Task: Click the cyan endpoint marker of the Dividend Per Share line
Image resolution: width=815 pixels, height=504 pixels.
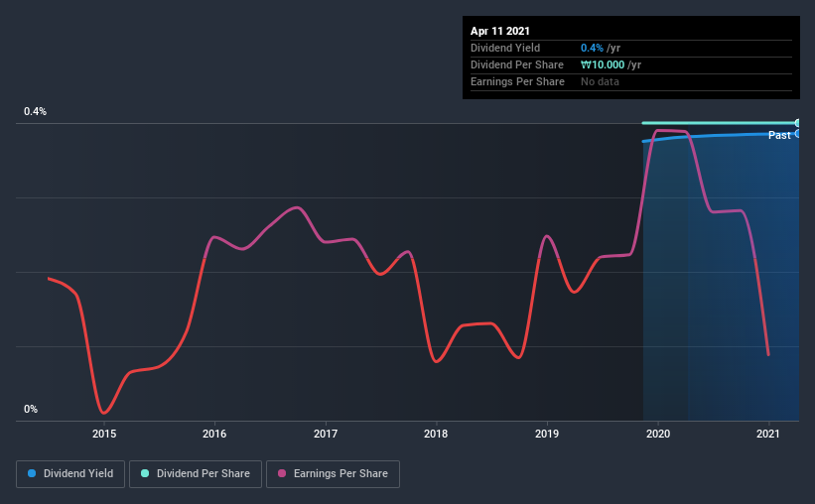Action: pos(798,123)
